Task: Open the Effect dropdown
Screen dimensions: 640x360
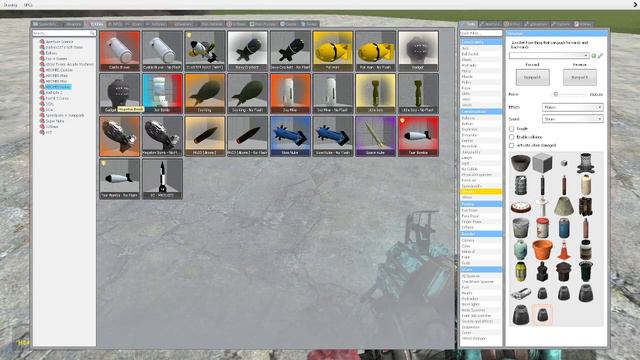Action: 572,107
